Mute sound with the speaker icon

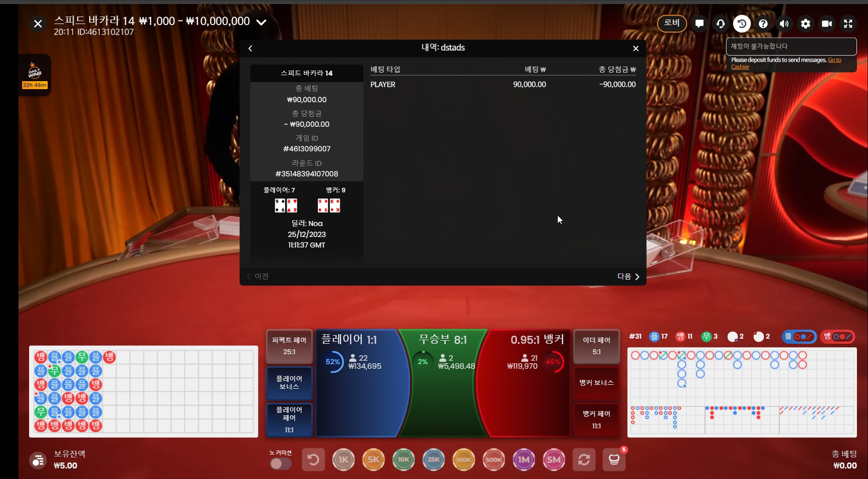[x=784, y=24]
